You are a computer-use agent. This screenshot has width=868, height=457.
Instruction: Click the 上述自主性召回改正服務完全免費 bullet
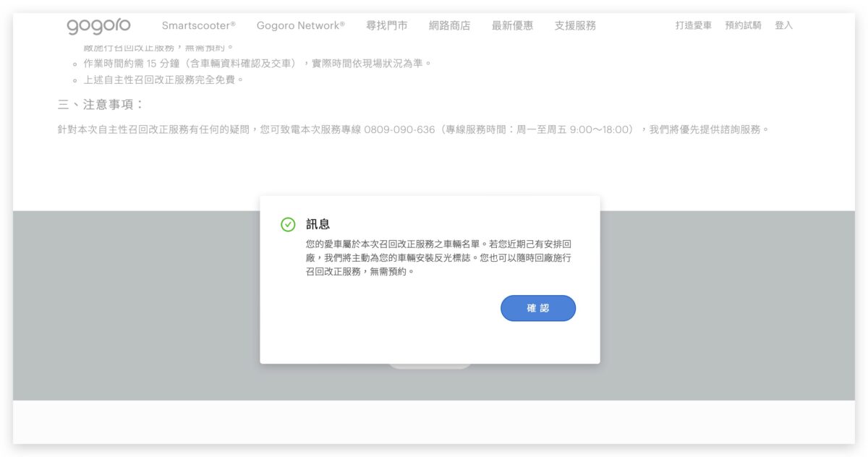pyautogui.click(x=164, y=80)
